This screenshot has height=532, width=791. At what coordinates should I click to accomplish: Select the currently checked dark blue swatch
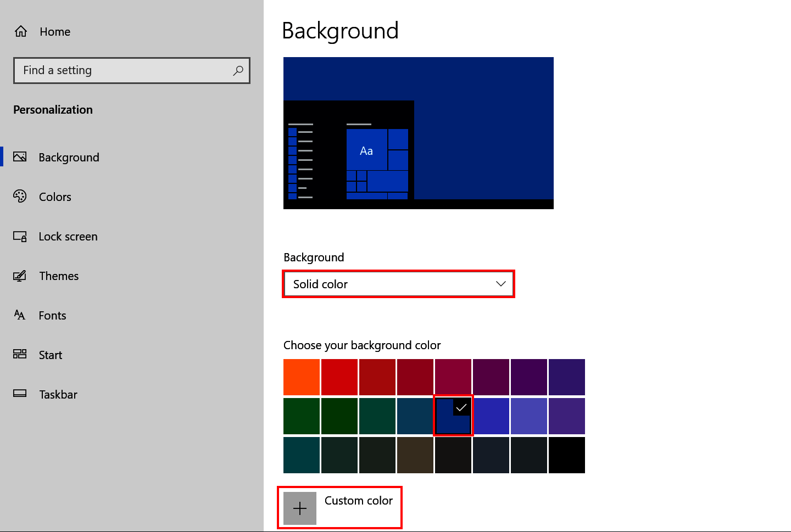pos(453,416)
